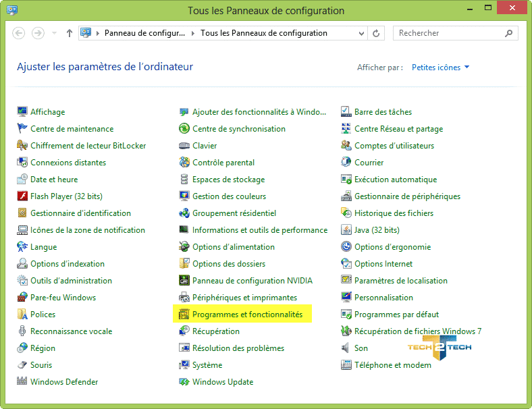Open Connexions distantes link
The image size is (532, 409).
68,163
